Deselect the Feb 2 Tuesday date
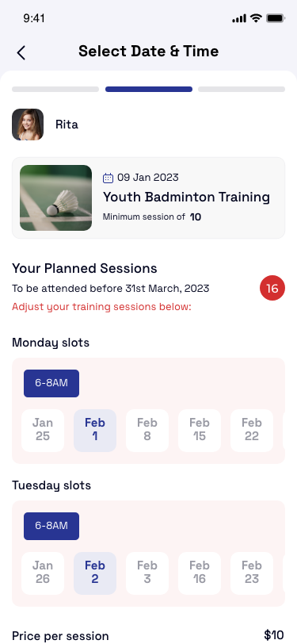 (95, 573)
